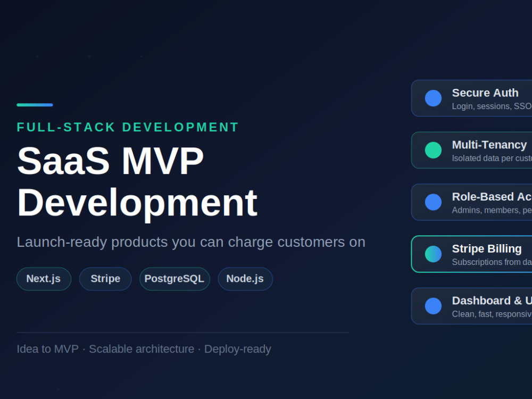Open the Multi-Tenancy card title
The image size is (532, 399).
pos(489,145)
